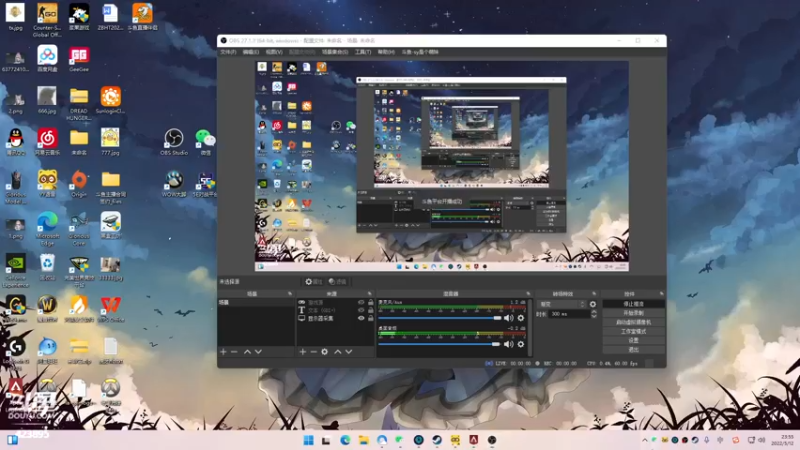Mute the mic/Aux speaker icon

point(509,318)
